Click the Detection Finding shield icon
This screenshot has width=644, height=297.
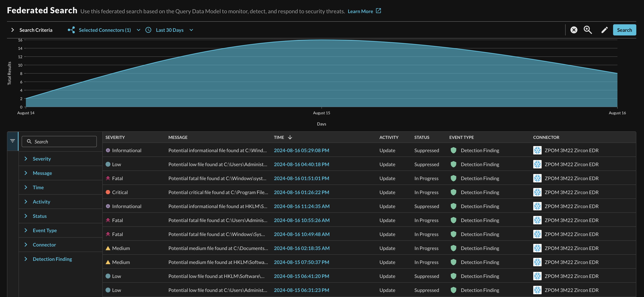point(453,150)
